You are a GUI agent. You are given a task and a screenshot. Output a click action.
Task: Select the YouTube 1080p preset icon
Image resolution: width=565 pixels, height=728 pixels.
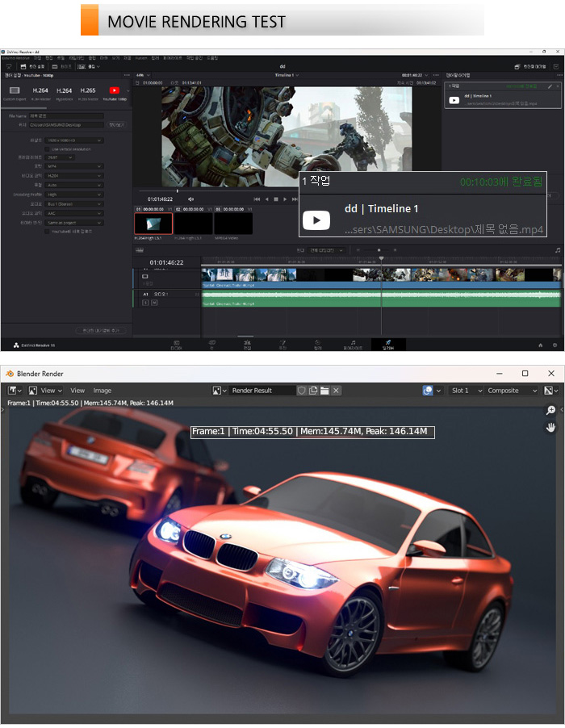pyautogui.click(x=114, y=93)
